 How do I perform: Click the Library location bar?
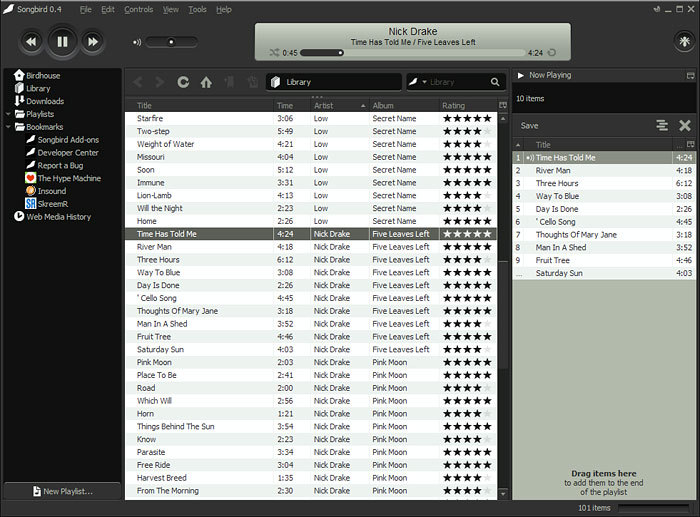click(x=334, y=82)
